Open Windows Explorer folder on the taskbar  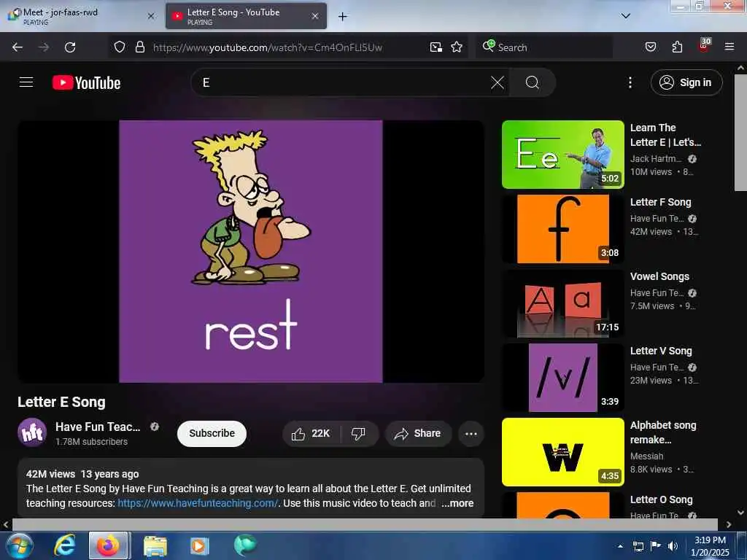155,546
